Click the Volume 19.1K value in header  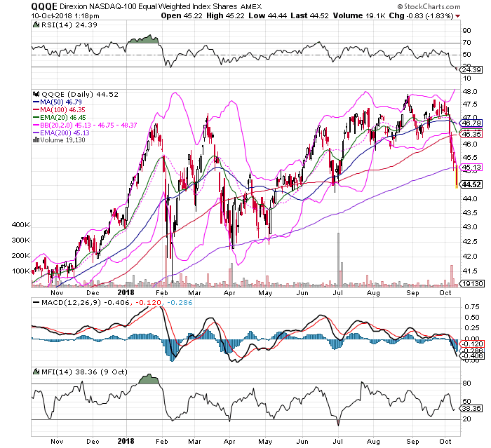(x=359, y=15)
